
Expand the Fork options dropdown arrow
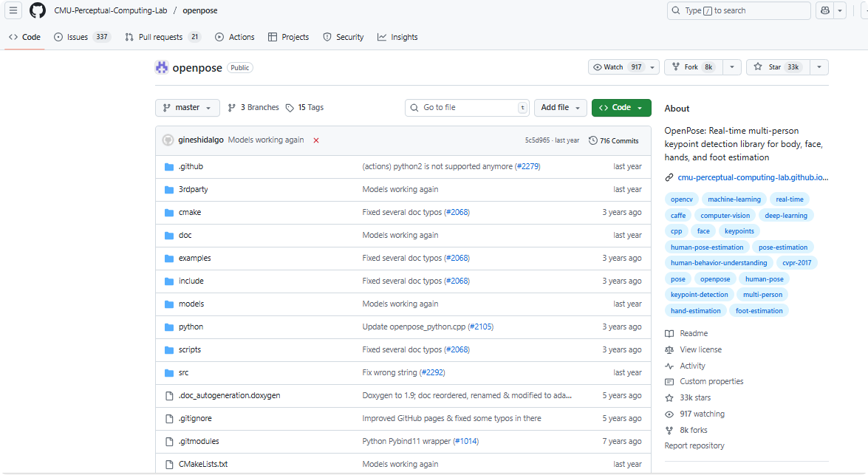point(732,67)
